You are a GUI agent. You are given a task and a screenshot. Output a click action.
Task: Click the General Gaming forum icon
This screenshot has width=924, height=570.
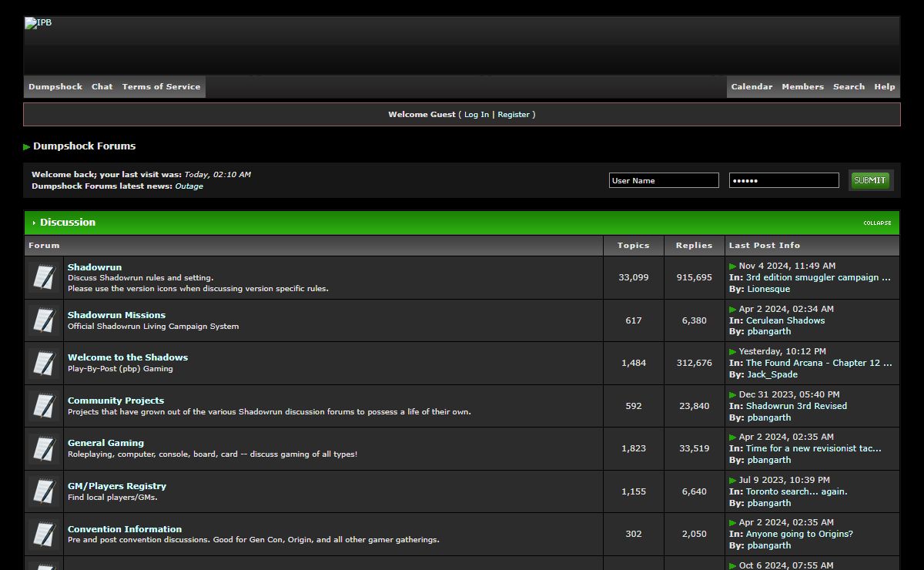tap(44, 448)
